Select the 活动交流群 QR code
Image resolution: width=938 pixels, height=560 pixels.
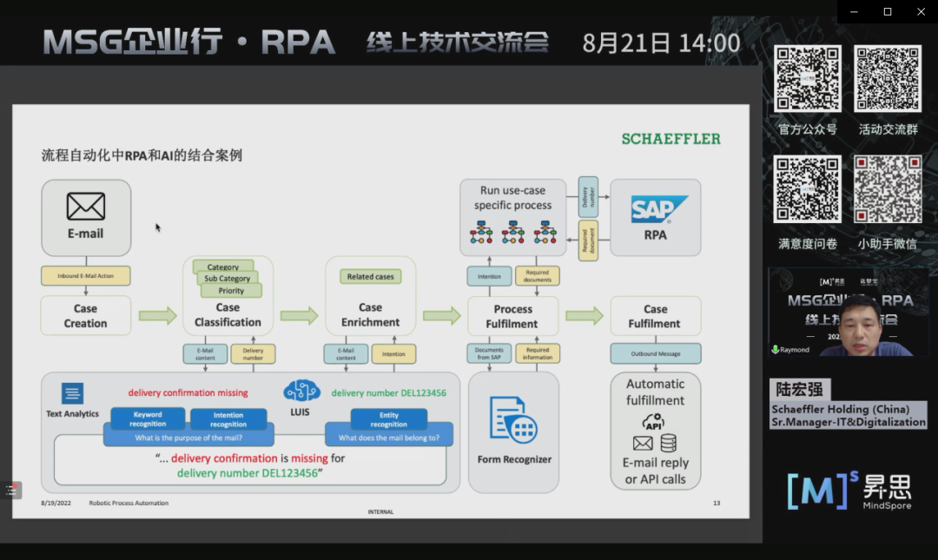[888, 79]
